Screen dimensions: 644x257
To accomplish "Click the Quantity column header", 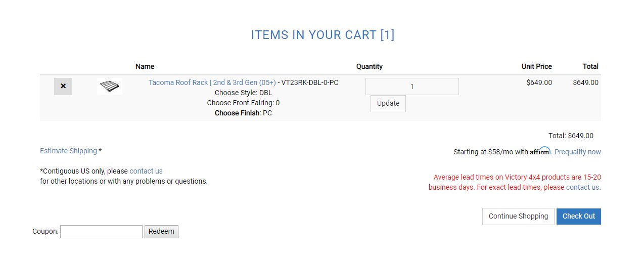I will pos(370,66).
